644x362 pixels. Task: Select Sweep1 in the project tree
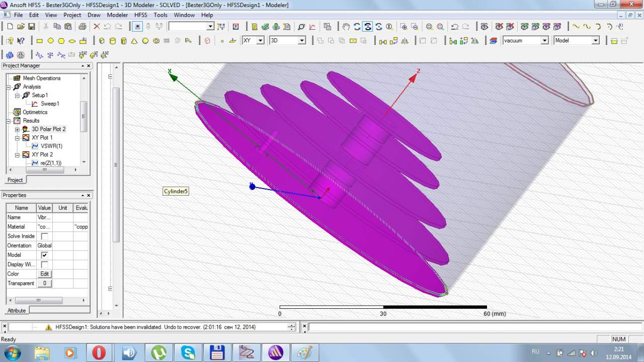coord(50,104)
